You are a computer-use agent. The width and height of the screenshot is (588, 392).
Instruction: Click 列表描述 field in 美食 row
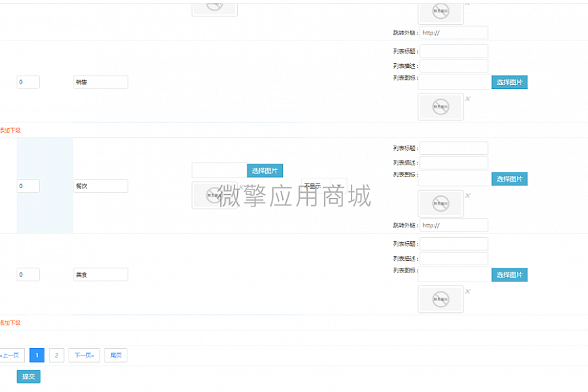[x=454, y=259]
